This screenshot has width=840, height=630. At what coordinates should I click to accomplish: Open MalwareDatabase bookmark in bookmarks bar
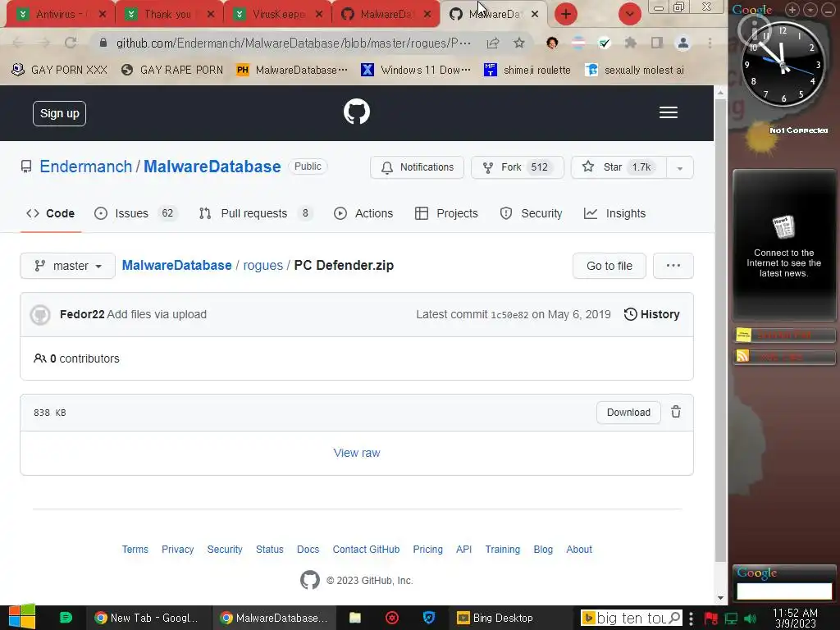click(293, 70)
